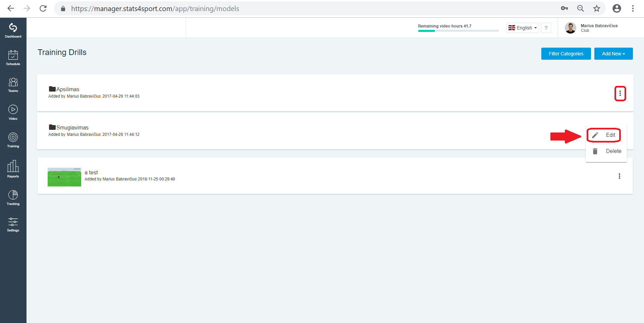Open the Smugiavimas folder icon
The height and width of the screenshot is (323, 644).
point(52,127)
